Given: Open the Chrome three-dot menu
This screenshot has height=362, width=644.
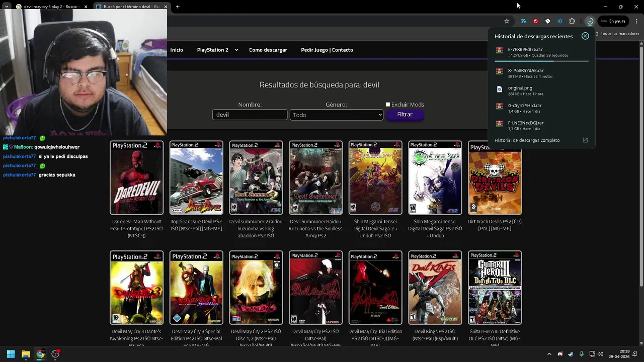Looking at the screenshot, I should (637, 21).
